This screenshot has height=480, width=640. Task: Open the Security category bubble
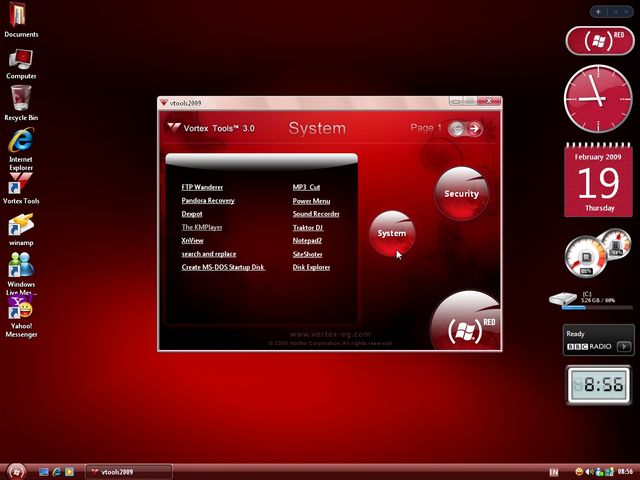point(461,193)
